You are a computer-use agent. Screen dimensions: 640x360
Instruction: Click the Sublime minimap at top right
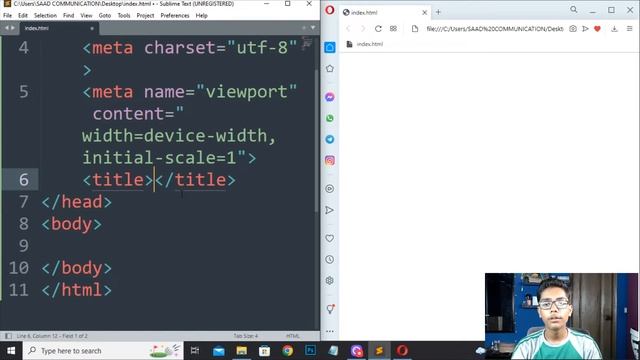(x=307, y=43)
